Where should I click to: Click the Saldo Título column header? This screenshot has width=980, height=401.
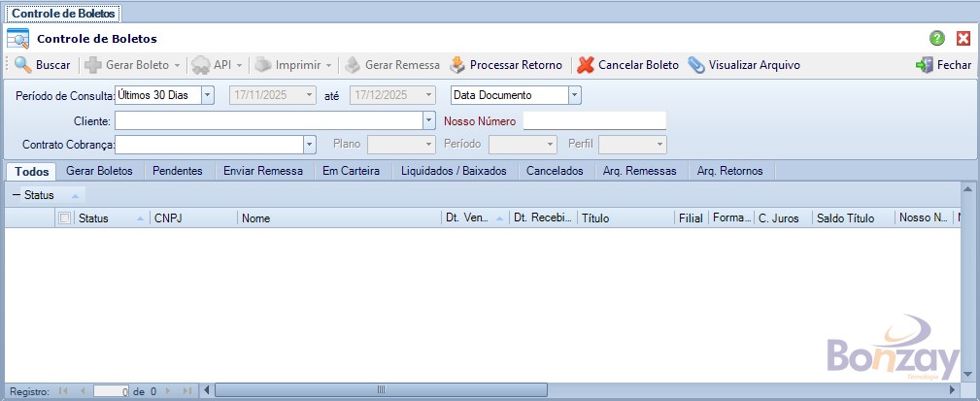point(853,218)
